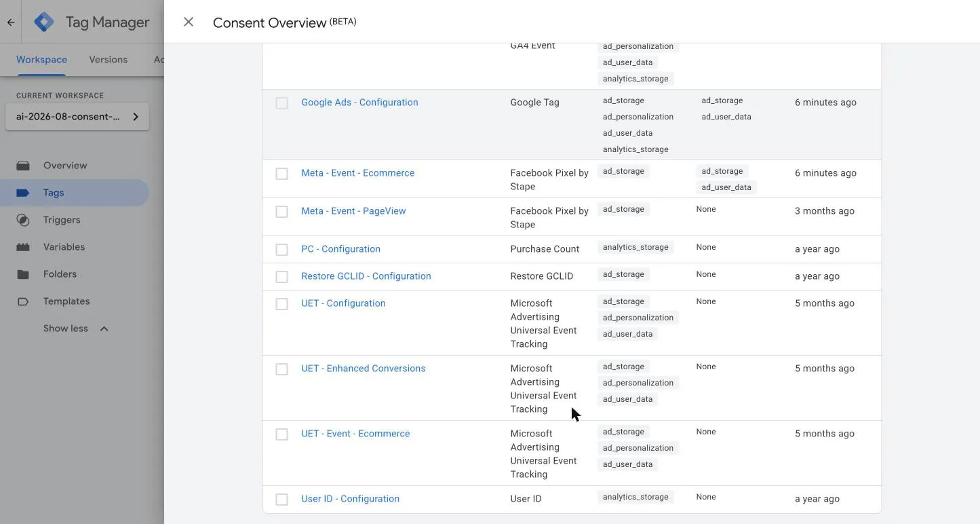Open the UET - Enhanced Conversions tag

(x=364, y=369)
